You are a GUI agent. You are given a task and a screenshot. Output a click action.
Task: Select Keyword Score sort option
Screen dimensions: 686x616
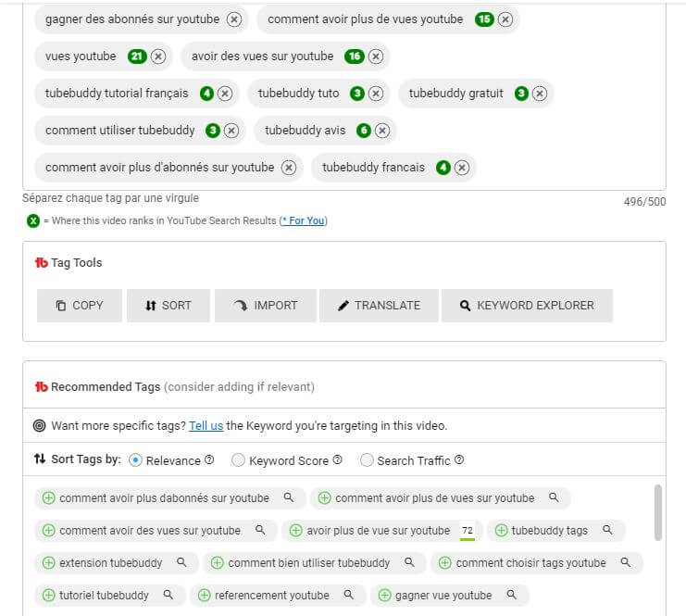coord(238,460)
